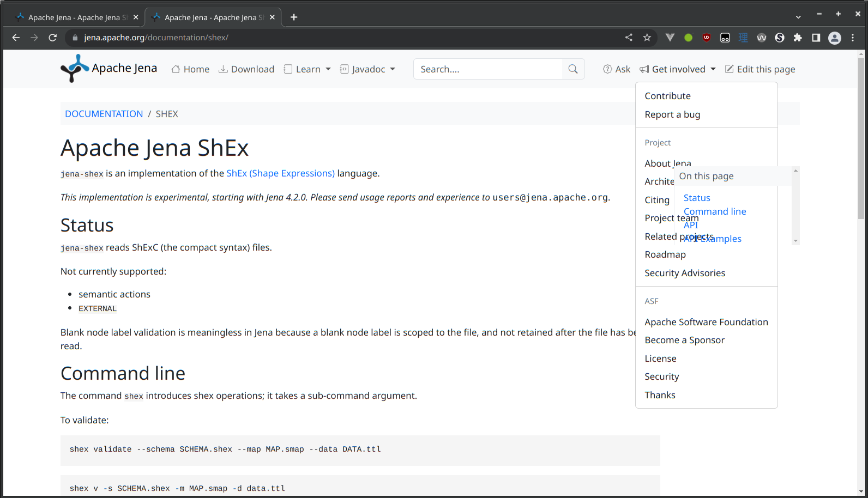868x498 pixels.
Task: Open Chrome three-dot menu
Action: 853,38
